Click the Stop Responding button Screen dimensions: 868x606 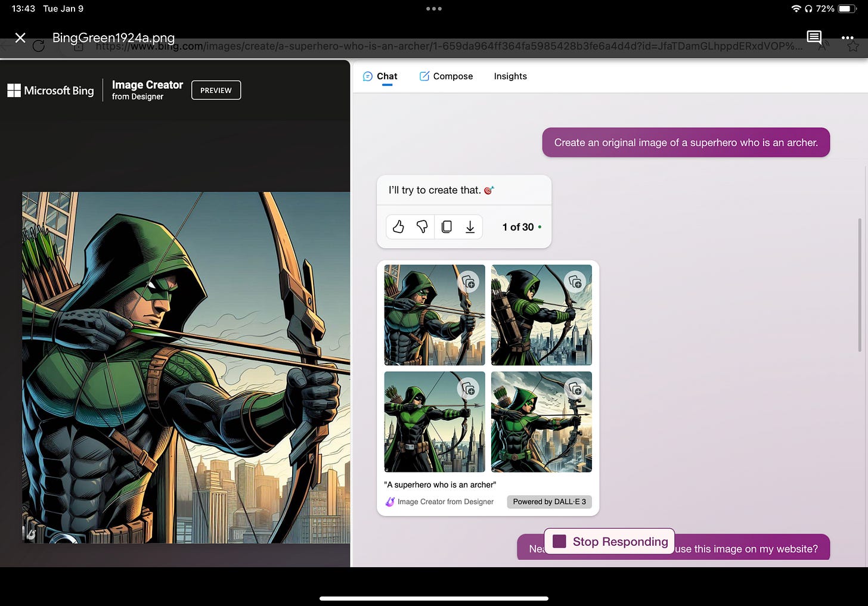(x=609, y=541)
